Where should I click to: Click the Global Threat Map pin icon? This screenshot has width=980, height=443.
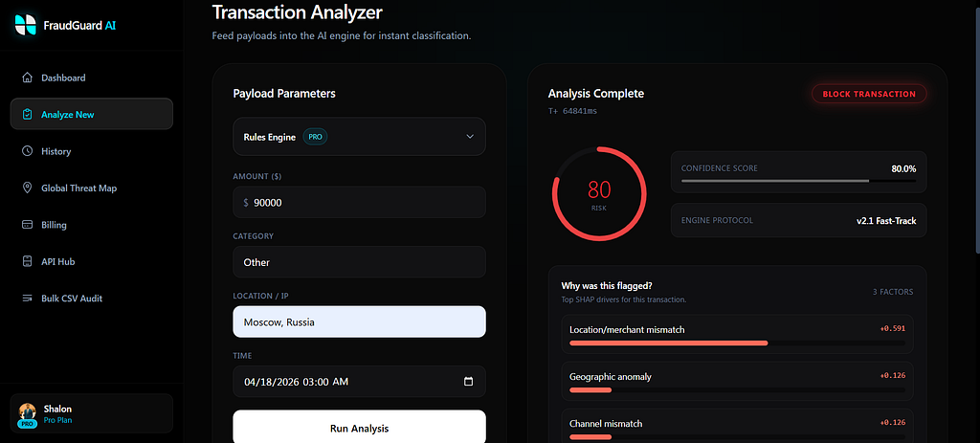[27, 188]
